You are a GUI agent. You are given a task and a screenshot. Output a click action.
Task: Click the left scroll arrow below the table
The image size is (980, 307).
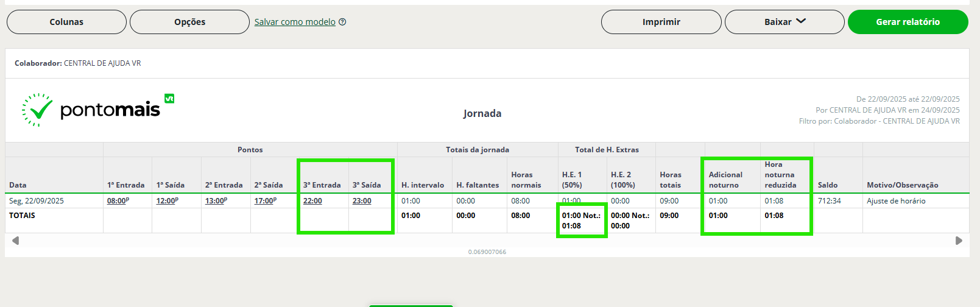15,241
